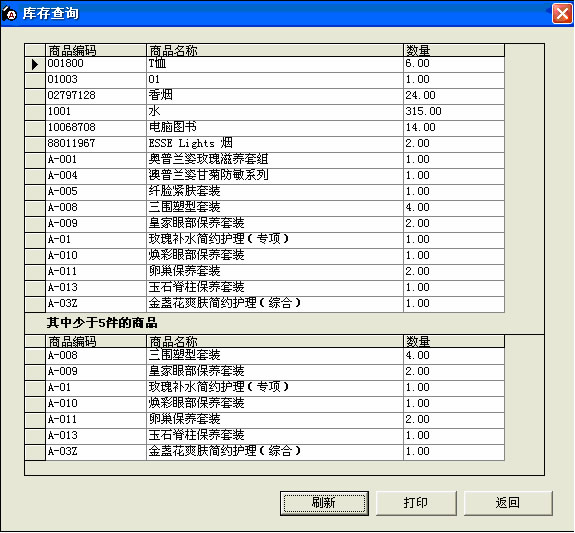
Task: Click 商品编码 column header in top table
Action: click(96, 50)
